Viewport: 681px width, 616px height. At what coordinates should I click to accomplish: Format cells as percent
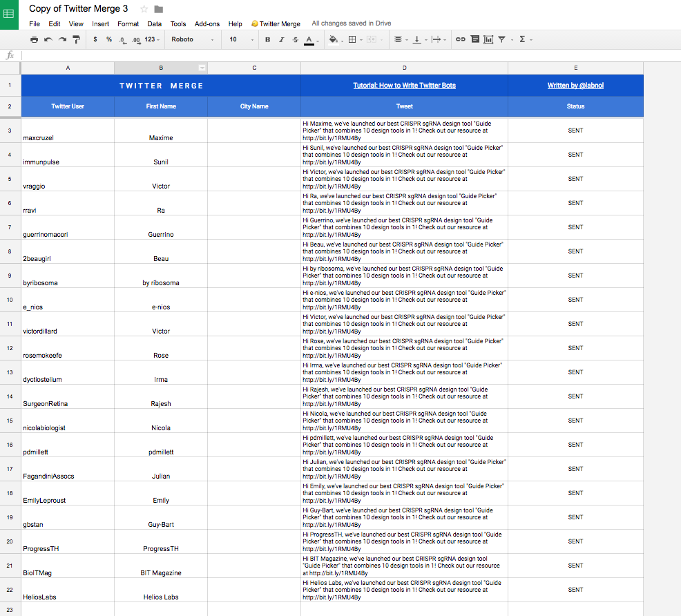pos(109,39)
